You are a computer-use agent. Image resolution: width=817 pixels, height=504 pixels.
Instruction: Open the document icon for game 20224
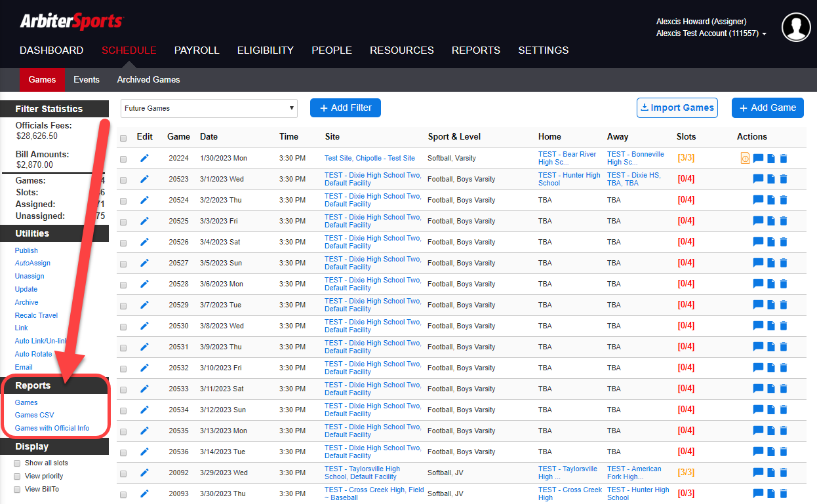pos(771,158)
